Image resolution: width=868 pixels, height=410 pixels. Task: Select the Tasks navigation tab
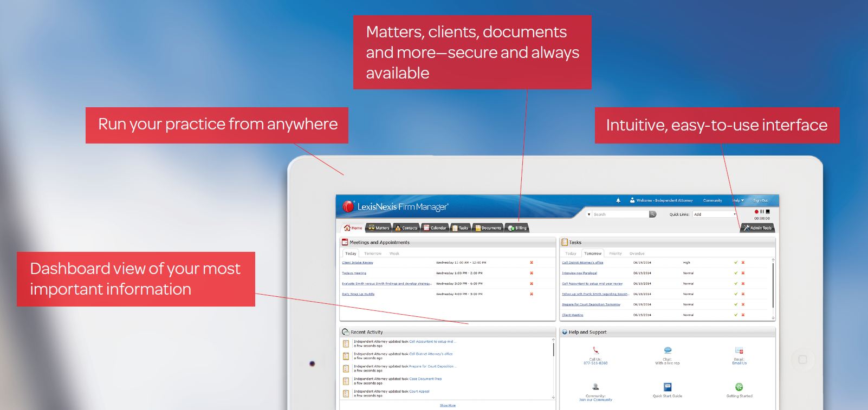(461, 228)
